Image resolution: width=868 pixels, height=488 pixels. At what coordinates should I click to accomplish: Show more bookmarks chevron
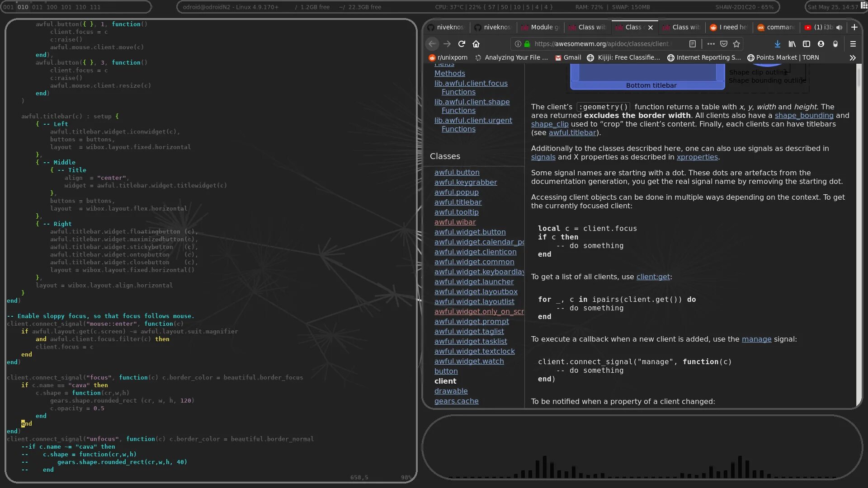coord(853,58)
